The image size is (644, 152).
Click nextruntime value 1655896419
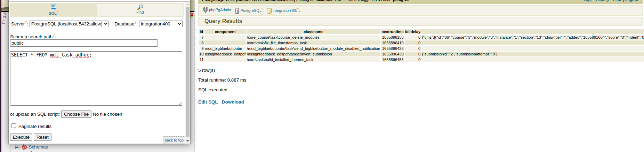click(393, 43)
